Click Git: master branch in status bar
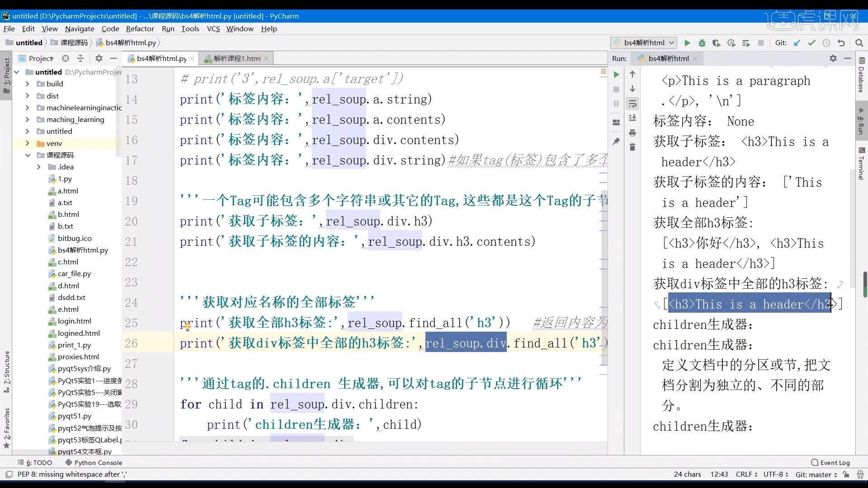 click(x=816, y=474)
